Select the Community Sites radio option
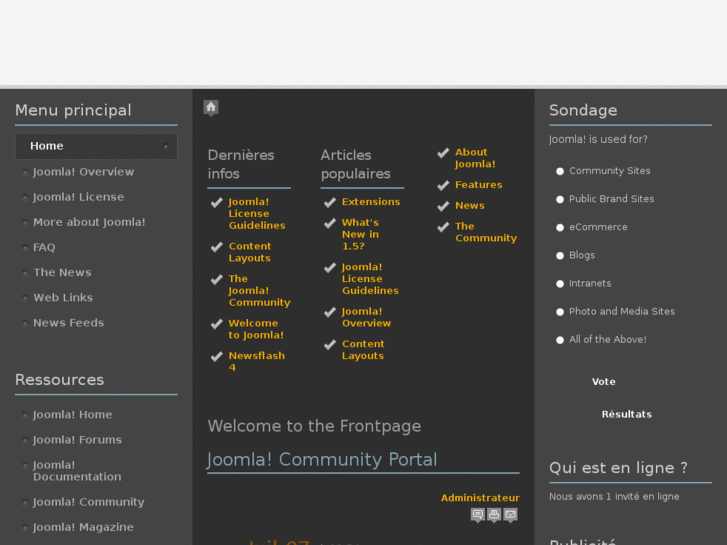The width and height of the screenshot is (727, 545). pos(560,171)
